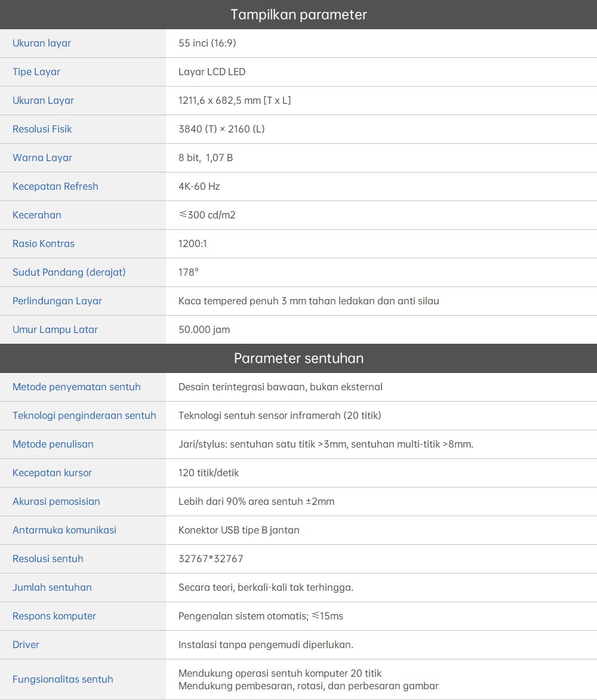Click the "Antarmuka komunikasi" label
The image size is (597, 700).
[x=64, y=530]
